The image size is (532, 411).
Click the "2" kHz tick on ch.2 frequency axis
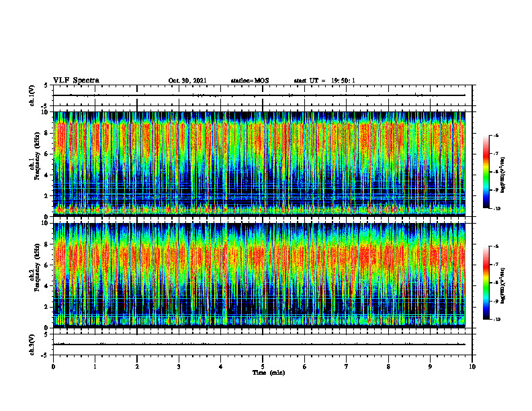tap(47, 307)
